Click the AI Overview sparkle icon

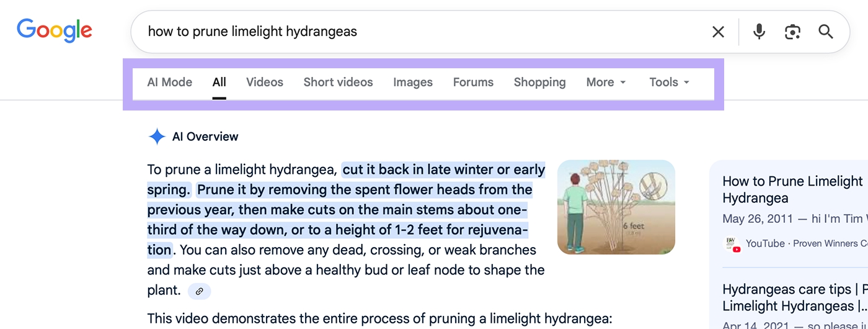click(x=157, y=137)
